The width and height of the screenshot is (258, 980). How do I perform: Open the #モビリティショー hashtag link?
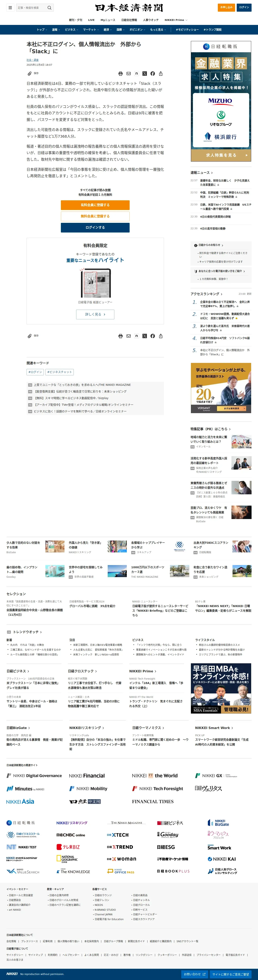[187, 30]
